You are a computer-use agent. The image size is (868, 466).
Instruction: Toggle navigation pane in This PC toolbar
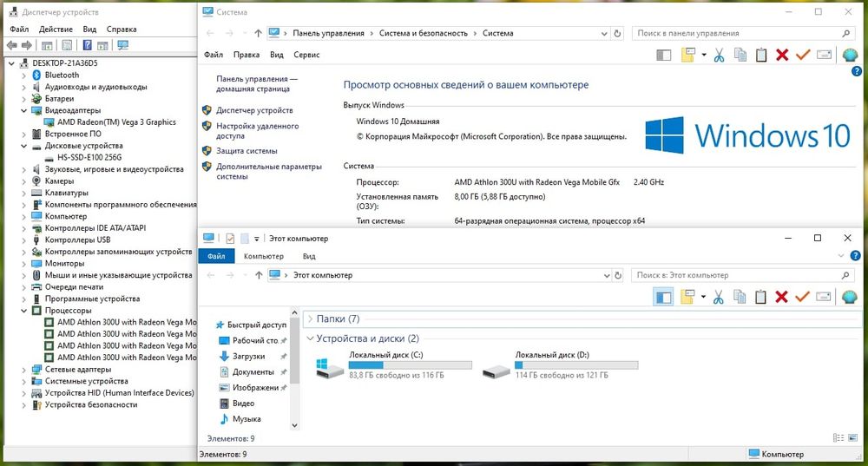(x=663, y=297)
